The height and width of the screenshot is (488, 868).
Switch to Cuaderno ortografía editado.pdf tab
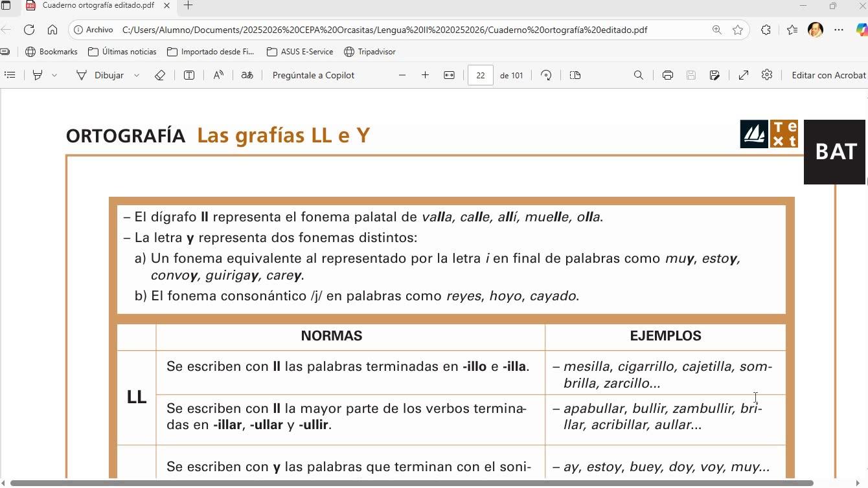click(x=97, y=6)
